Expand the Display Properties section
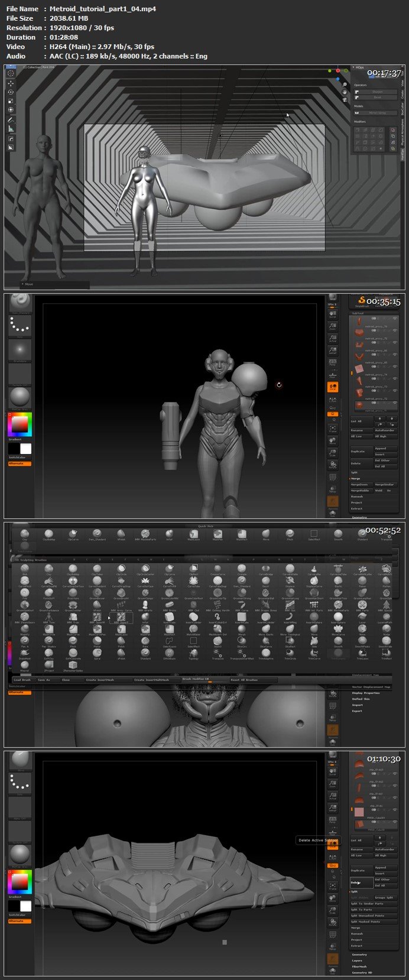The image size is (409, 980). point(365,693)
